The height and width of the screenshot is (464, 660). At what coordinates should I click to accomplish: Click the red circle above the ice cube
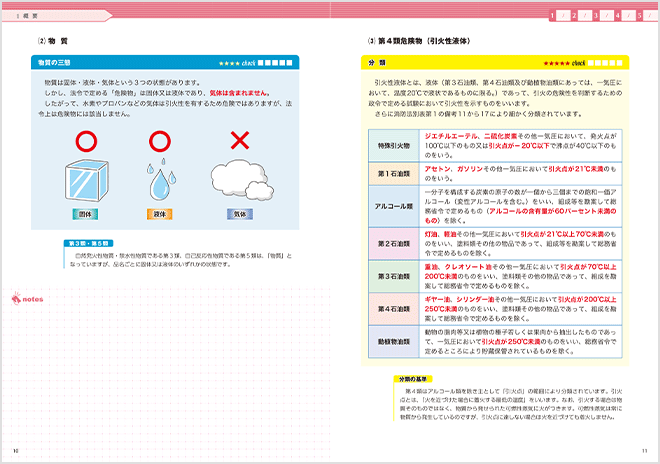click(86, 141)
